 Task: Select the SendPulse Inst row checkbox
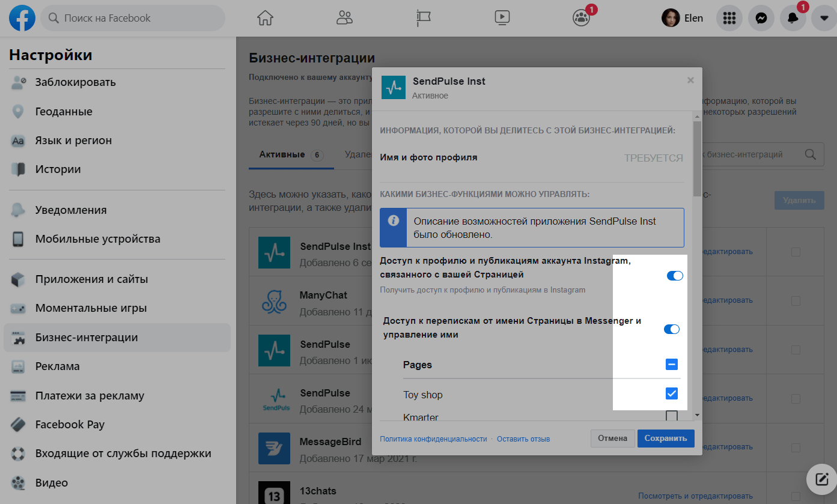tap(796, 252)
